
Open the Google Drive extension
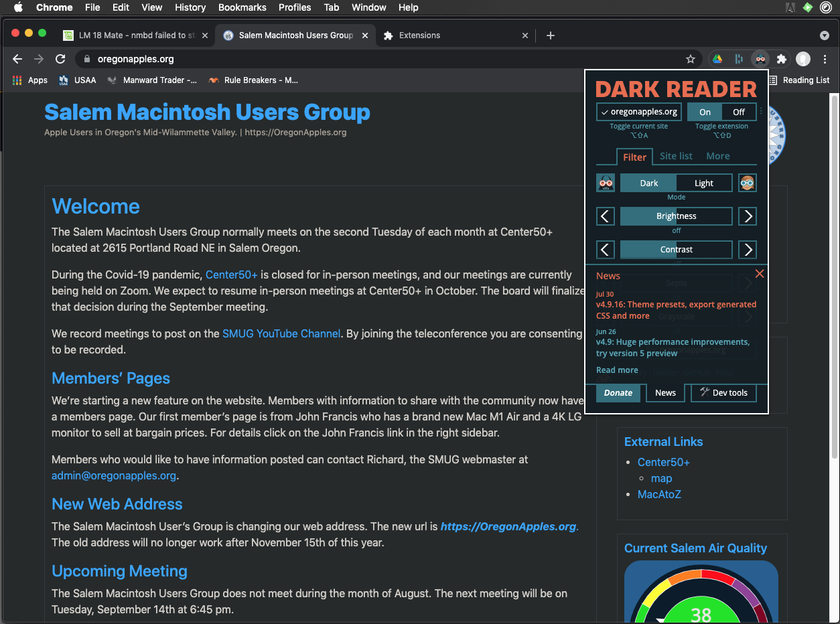coord(717,59)
